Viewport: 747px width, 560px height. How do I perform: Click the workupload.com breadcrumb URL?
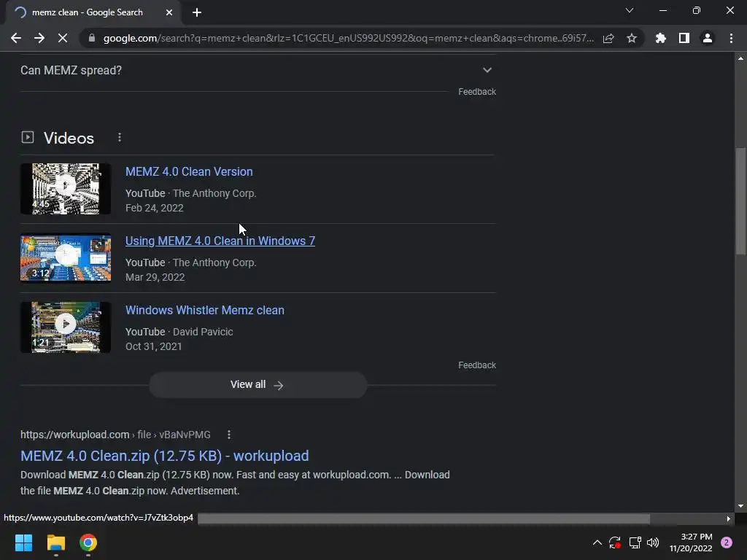(115, 435)
